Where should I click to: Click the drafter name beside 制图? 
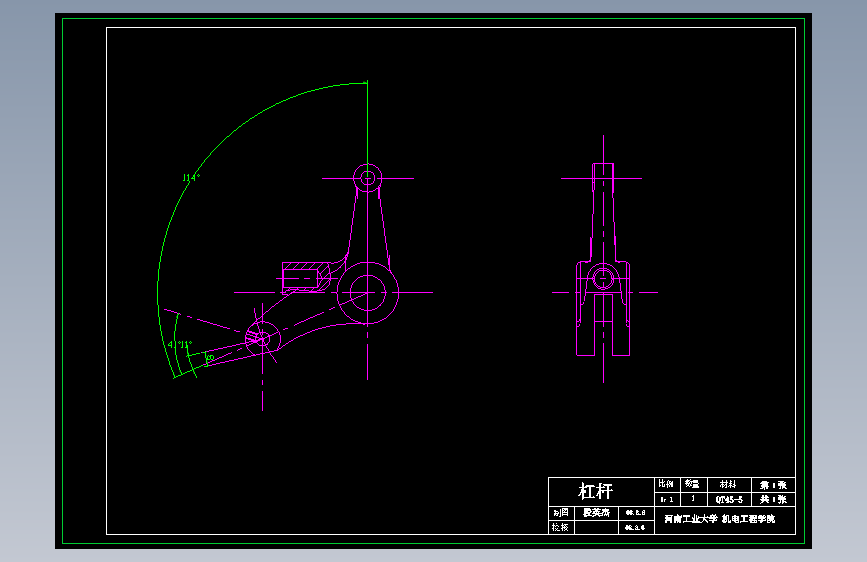tap(596, 513)
